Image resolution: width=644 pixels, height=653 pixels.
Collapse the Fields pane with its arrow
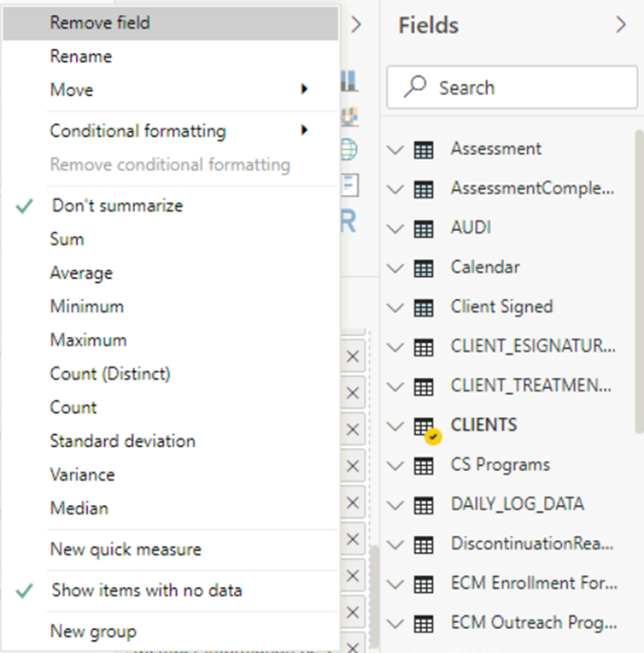[x=621, y=24]
